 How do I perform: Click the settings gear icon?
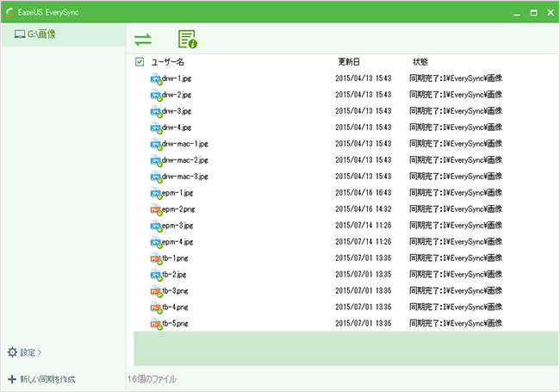click(13, 352)
